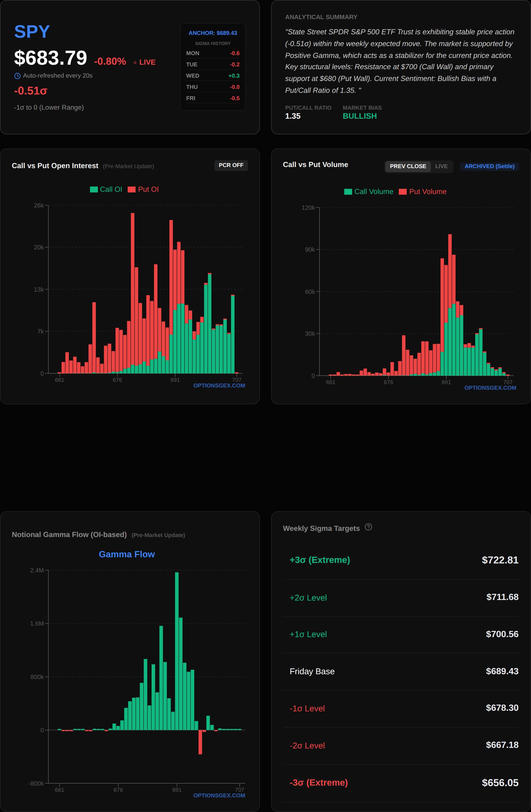531x812 pixels.
Task: Open OPTIONSGEX.COM link under Open Interest chart
Action: 219,385
